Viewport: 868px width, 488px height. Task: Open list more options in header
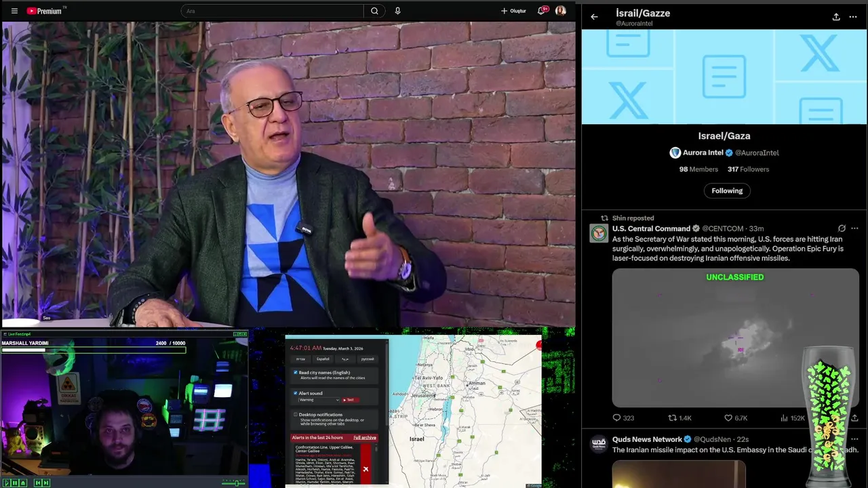(853, 17)
